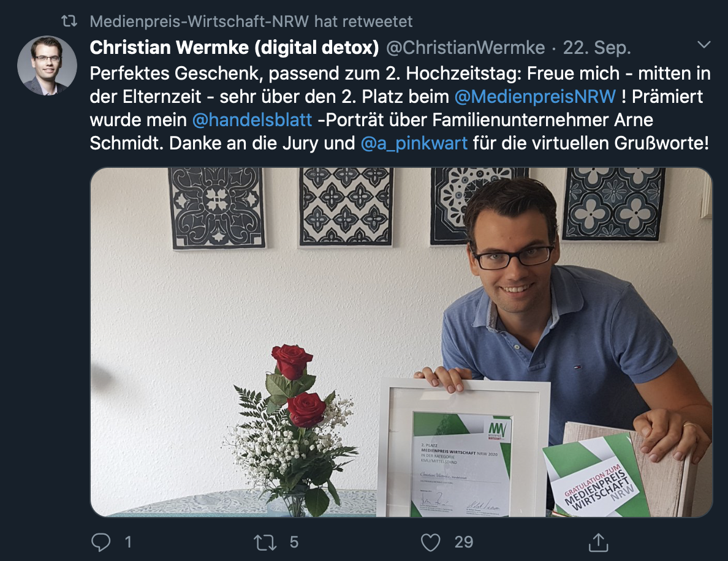Open the @a_pinkwart mention link
728x561 pixels.
click(x=414, y=143)
